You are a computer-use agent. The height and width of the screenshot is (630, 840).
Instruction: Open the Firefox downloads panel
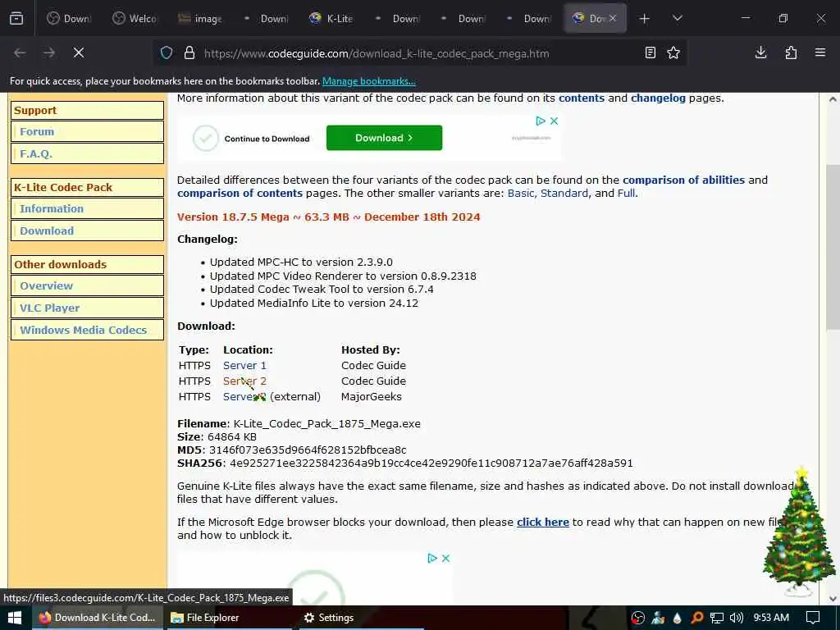click(760, 52)
